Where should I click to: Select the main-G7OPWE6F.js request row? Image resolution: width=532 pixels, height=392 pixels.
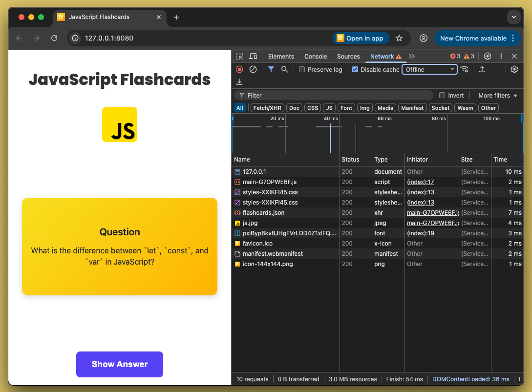pyautogui.click(x=378, y=182)
